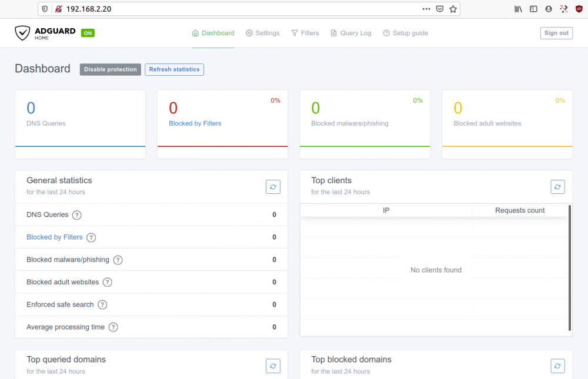Click help icon beside Blocked malware/phishing row
588x379 pixels.
(x=118, y=260)
